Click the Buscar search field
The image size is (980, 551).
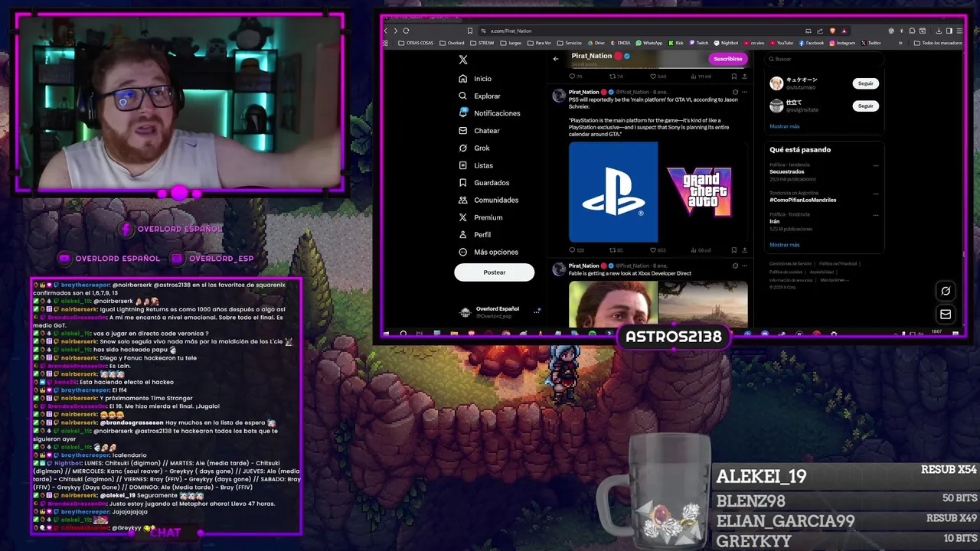coord(824,59)
